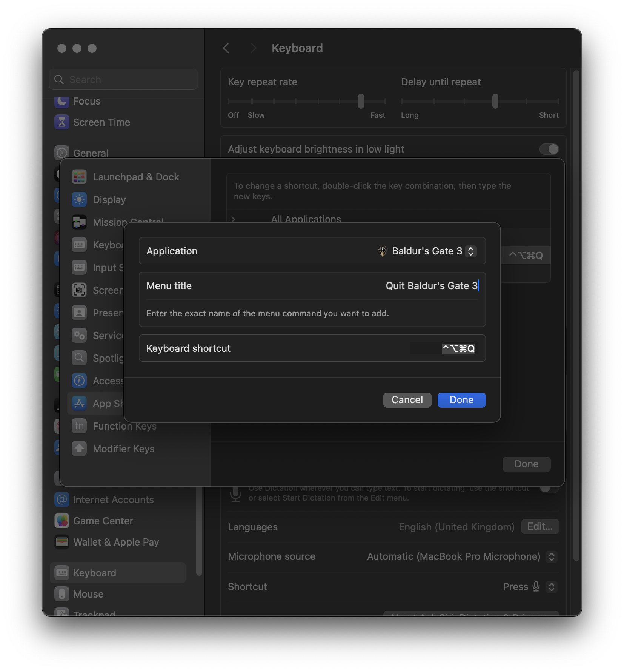Click the General gear icon in the sidebar
The image size is (624, 672).
pyautogui.click(x=62, y=153)
